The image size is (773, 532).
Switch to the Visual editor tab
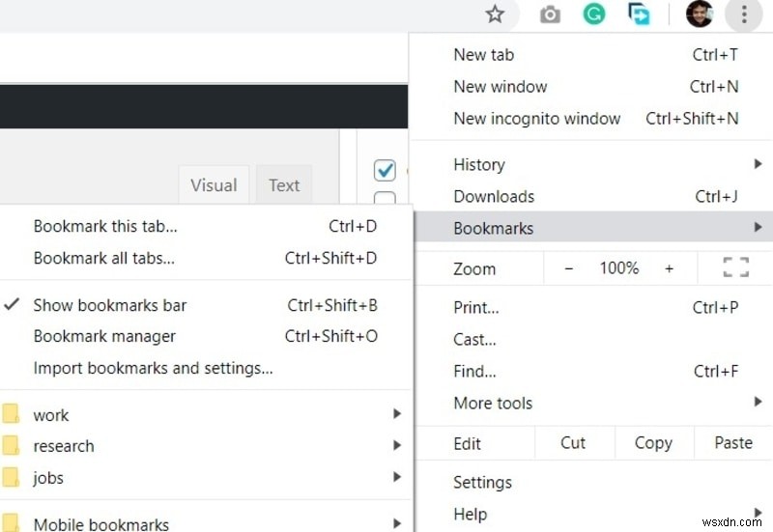(x=214, y=184)
